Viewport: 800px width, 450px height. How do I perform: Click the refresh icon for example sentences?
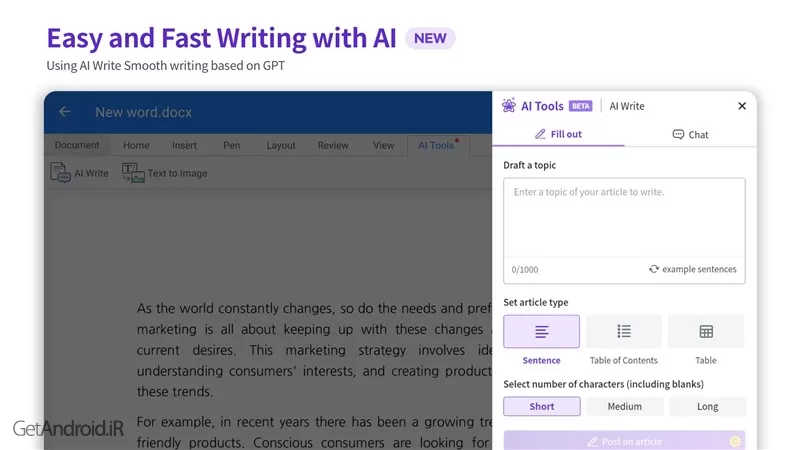pyautogui.click(x=654, y=269)
